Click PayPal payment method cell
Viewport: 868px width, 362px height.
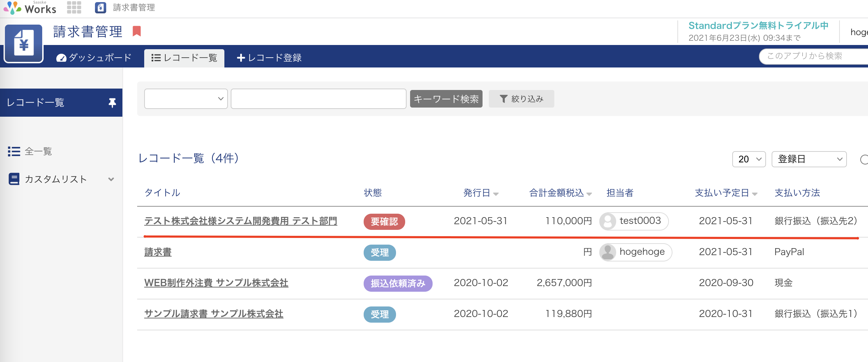[x=789, y=252]
